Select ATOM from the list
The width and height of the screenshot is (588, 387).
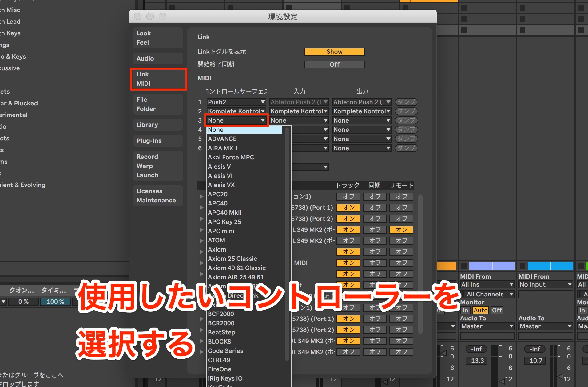tap(244, 240)
